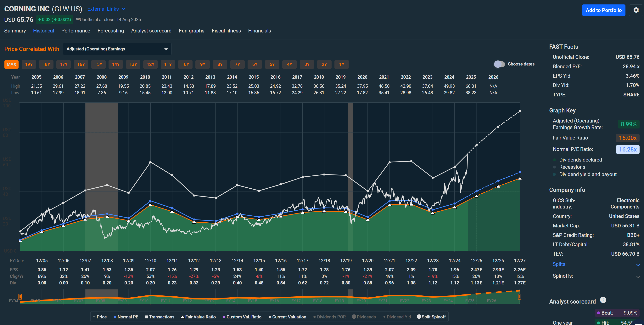This screenshot has width=644, height=325.
Task: Select the 1Y time range
Action: (342, 65)
